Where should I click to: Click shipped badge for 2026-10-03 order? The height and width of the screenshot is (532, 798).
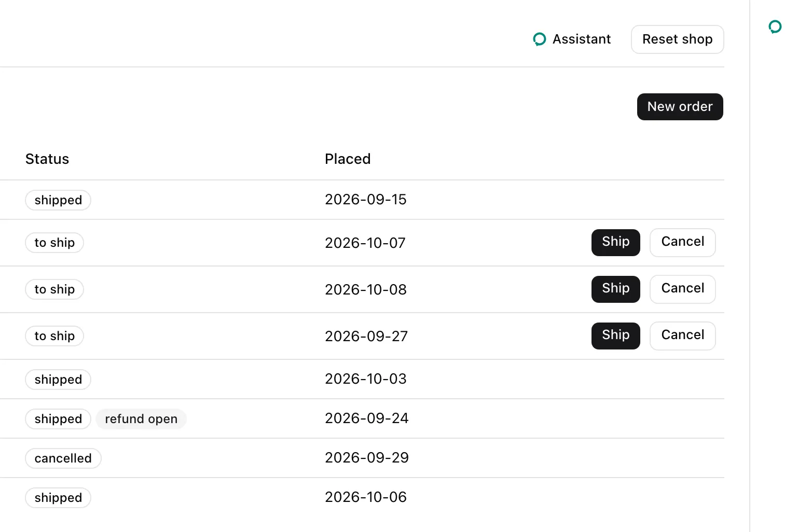58,380
